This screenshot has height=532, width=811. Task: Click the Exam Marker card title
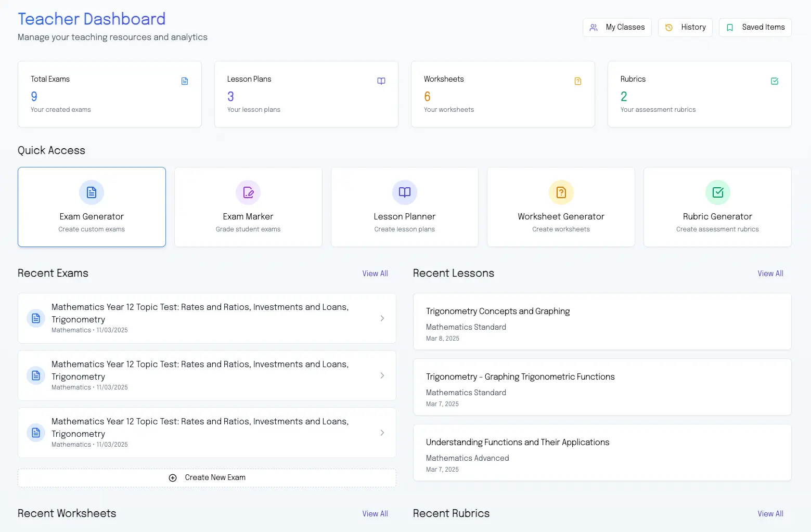click(248, 216)
